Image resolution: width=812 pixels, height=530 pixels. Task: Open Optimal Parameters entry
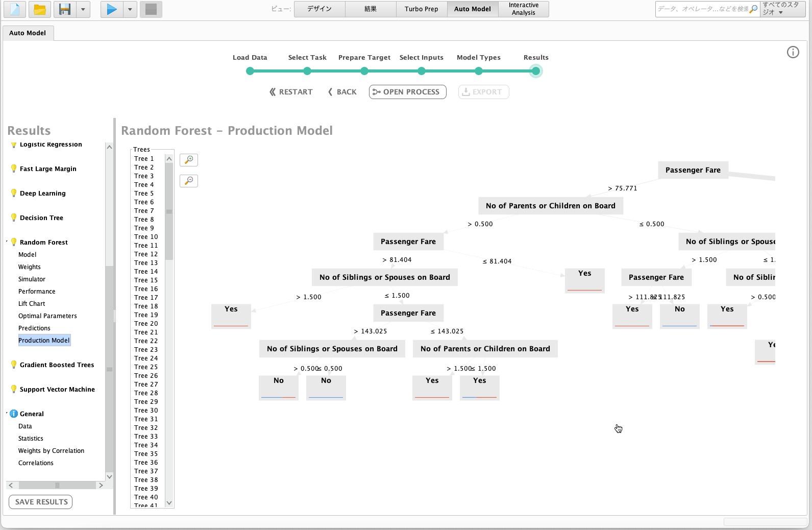pos(47,316)
